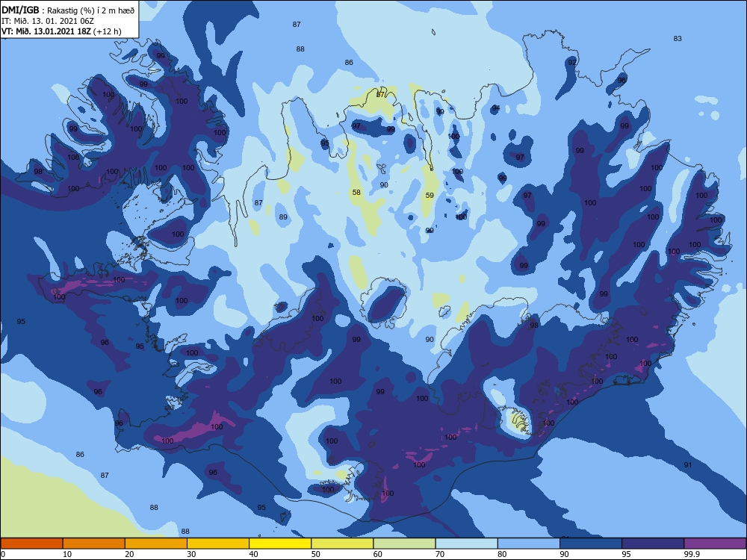Select the golden 30–40 legend swatch
The image size is (747, 560).
click(218, 544)
